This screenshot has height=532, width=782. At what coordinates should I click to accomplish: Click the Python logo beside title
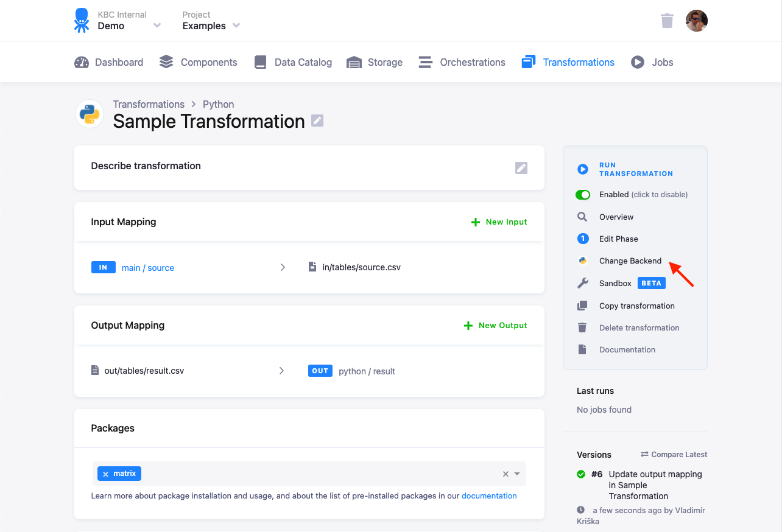90,114
